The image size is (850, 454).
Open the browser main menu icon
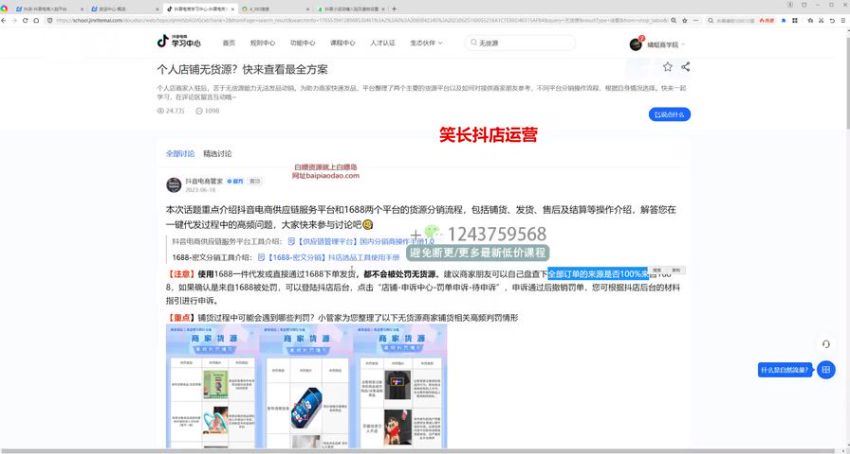(x=843, y=20)
